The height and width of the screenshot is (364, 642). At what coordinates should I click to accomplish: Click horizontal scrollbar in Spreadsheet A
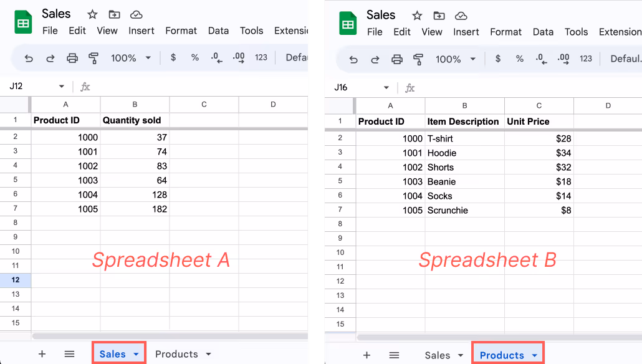point(170,336)
